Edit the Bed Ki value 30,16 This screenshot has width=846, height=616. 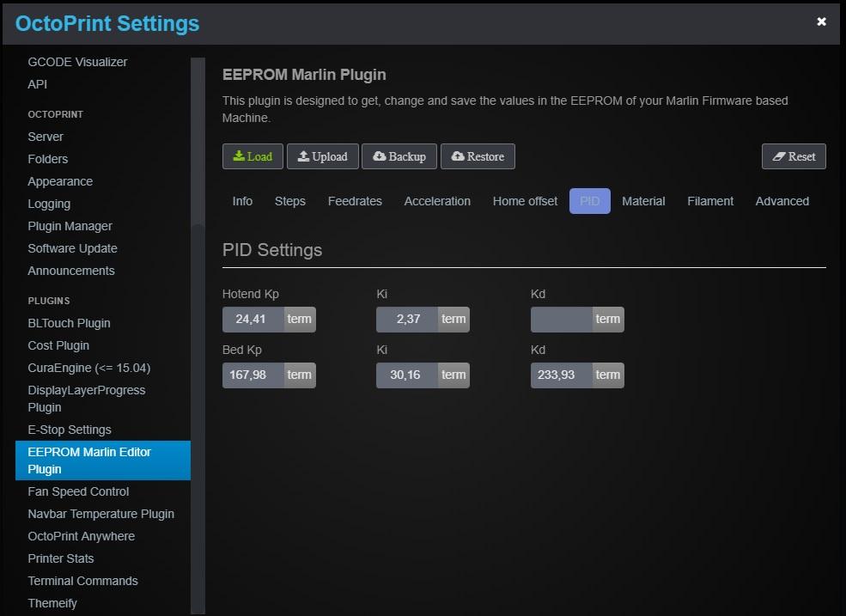[x=407, y=375]
